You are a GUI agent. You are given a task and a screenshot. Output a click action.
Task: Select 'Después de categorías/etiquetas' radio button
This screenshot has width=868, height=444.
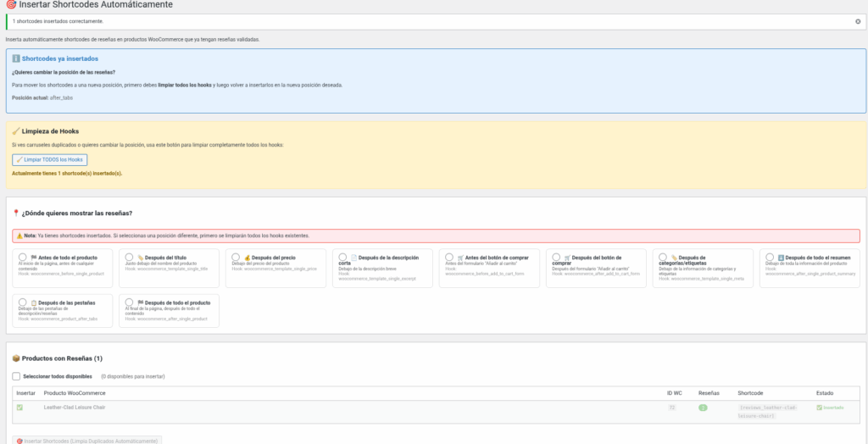pos(662,258)
